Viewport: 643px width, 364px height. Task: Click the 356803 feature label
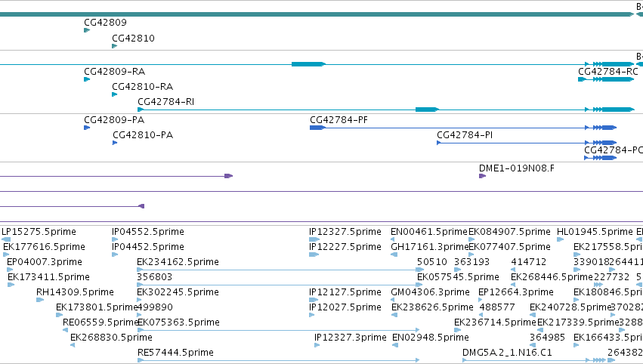pos(155,277)
